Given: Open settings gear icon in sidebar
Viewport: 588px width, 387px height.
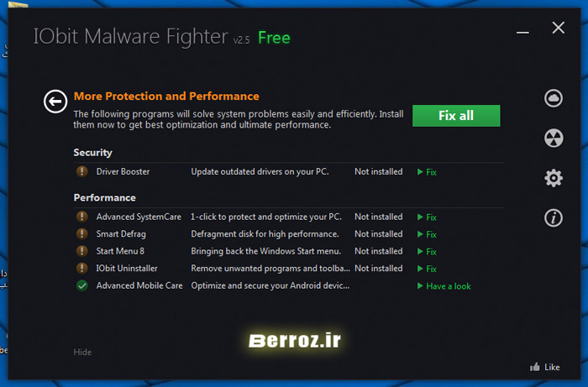Looking at the screenshot, I should tap(553, 178).
